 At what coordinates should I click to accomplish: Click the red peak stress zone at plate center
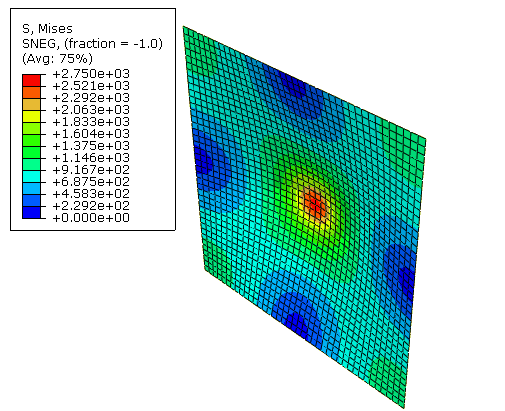tap(315, 204)
